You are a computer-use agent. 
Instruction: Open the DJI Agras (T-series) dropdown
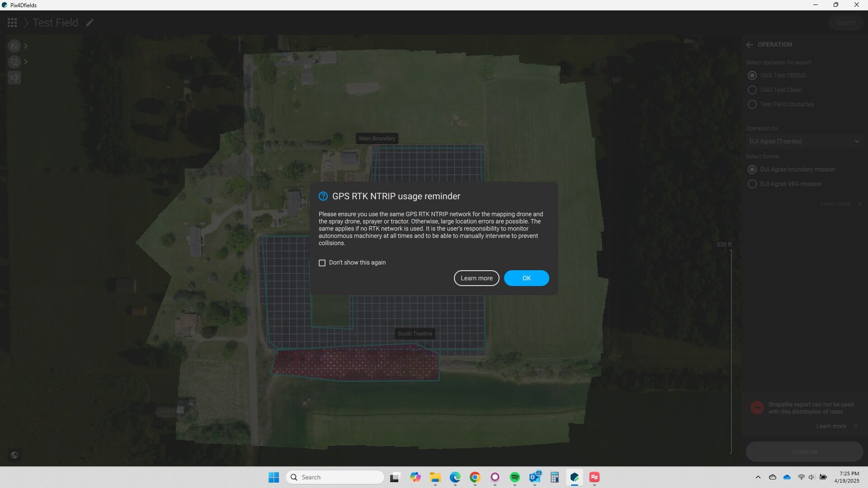804,141
